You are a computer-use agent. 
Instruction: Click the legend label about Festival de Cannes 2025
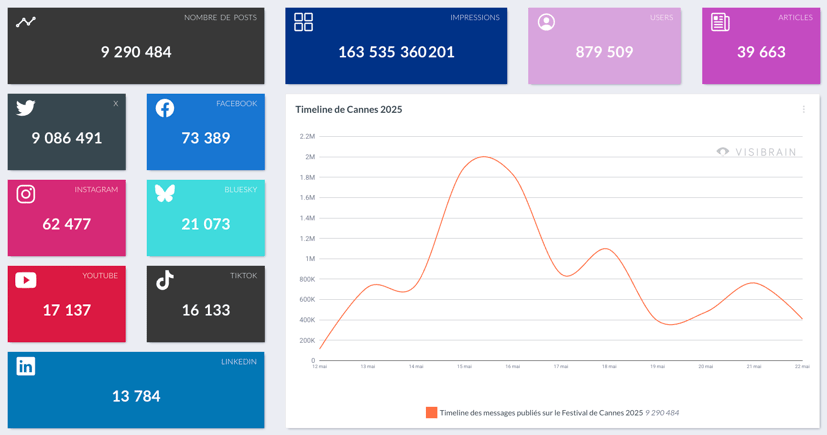coord(541,413)
